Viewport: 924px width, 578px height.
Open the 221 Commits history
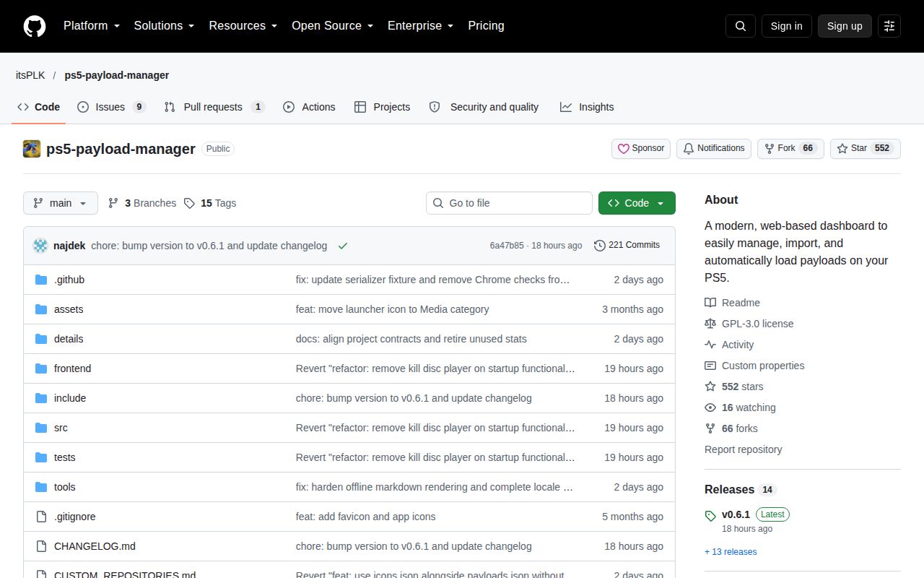627,245
